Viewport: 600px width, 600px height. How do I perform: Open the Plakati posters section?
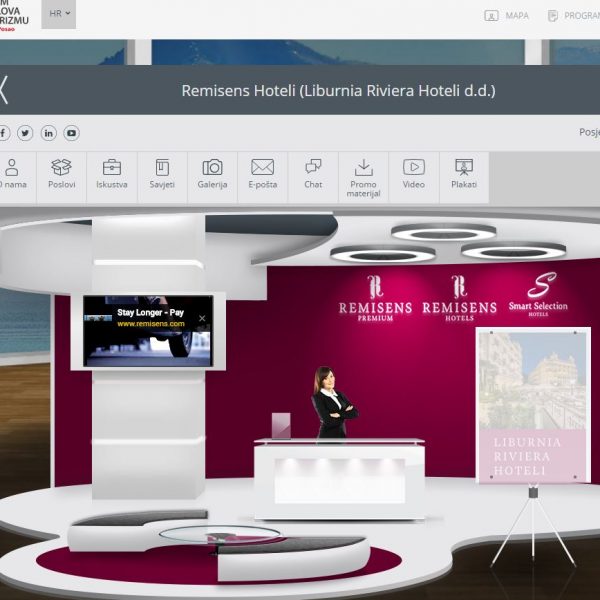[x=464, y=177]
